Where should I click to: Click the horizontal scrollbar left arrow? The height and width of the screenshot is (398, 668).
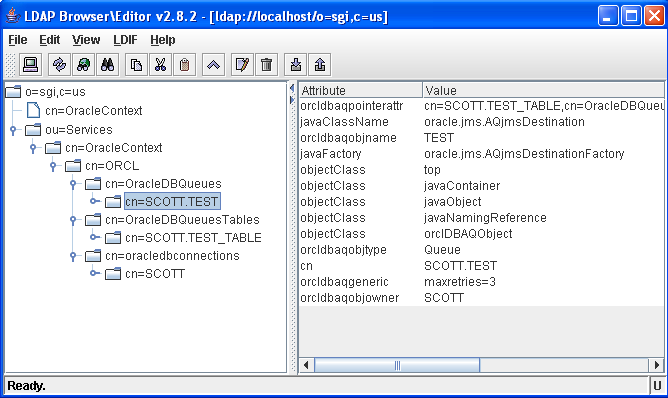306,365
